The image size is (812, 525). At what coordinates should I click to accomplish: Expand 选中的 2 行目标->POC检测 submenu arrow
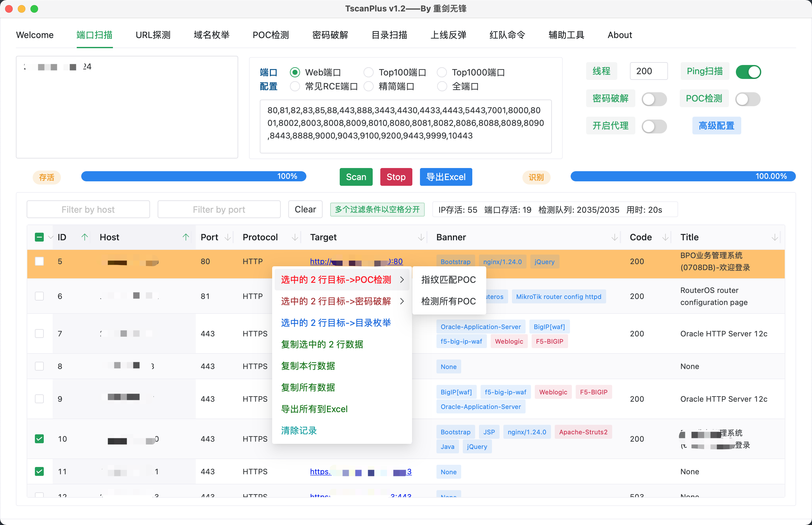pyautogui.click(x=402, y=280)
